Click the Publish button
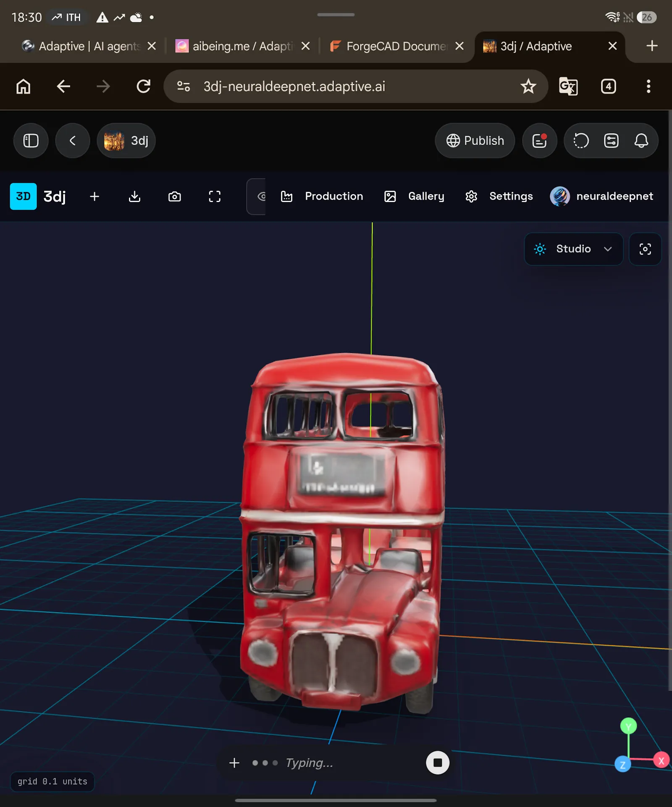 pos(475,141)
